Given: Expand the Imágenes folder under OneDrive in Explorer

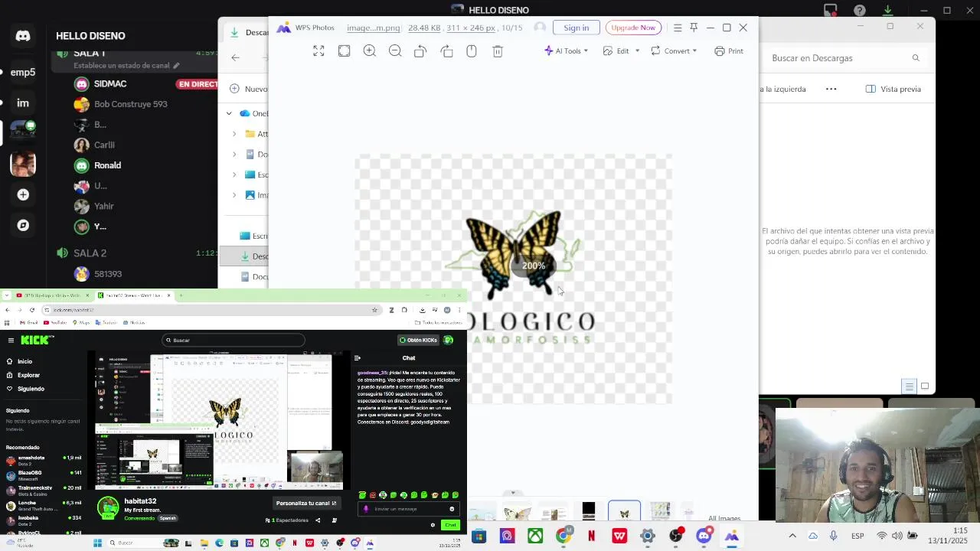Looking at the screenshot, I should (234, 195).
